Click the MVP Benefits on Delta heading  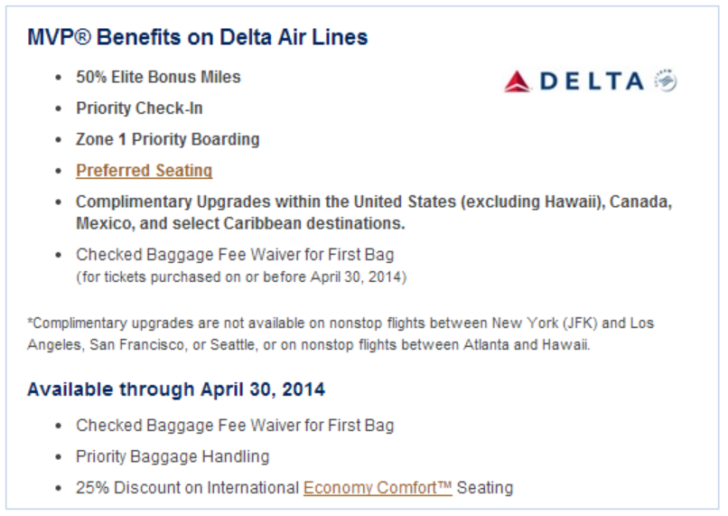click(x=197, y=37)
